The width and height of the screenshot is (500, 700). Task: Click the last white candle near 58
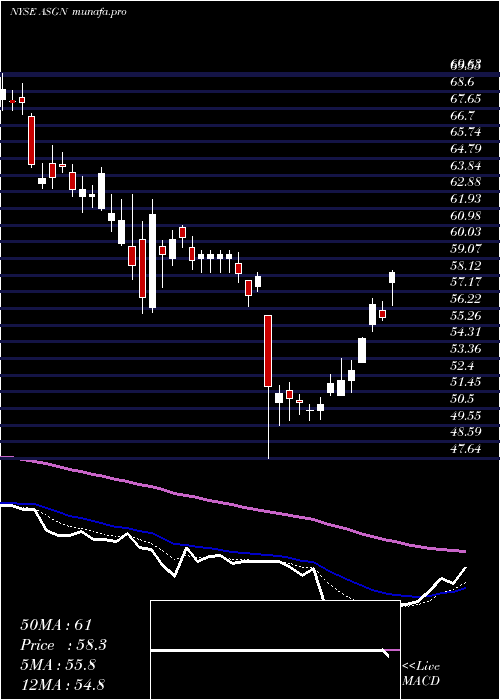[392, 277]
